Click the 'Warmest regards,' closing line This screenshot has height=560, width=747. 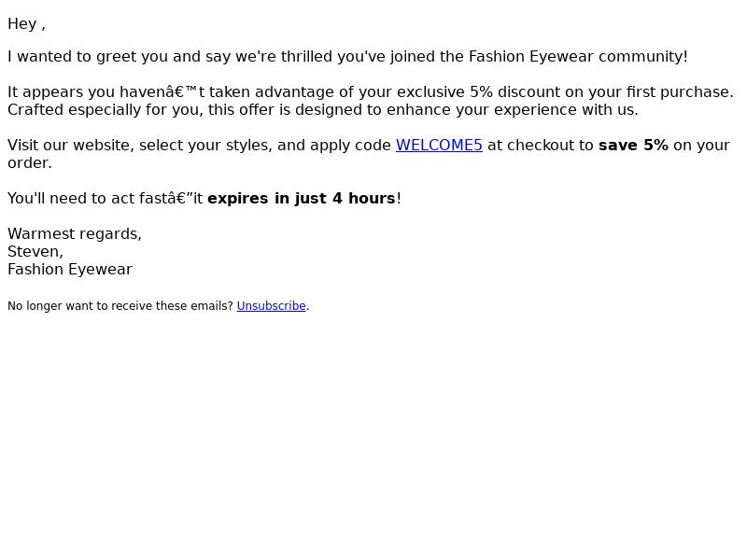[x=75, y=234]
